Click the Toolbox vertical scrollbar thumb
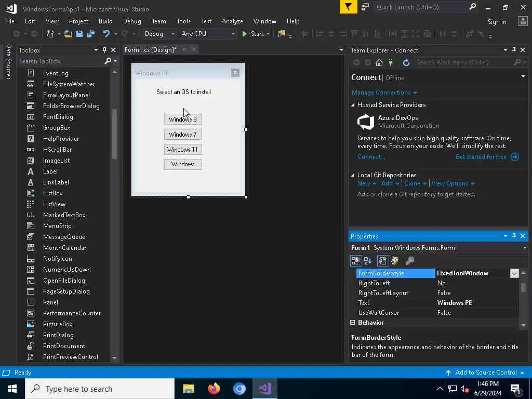The image size is (532, 399). (114, 134)
